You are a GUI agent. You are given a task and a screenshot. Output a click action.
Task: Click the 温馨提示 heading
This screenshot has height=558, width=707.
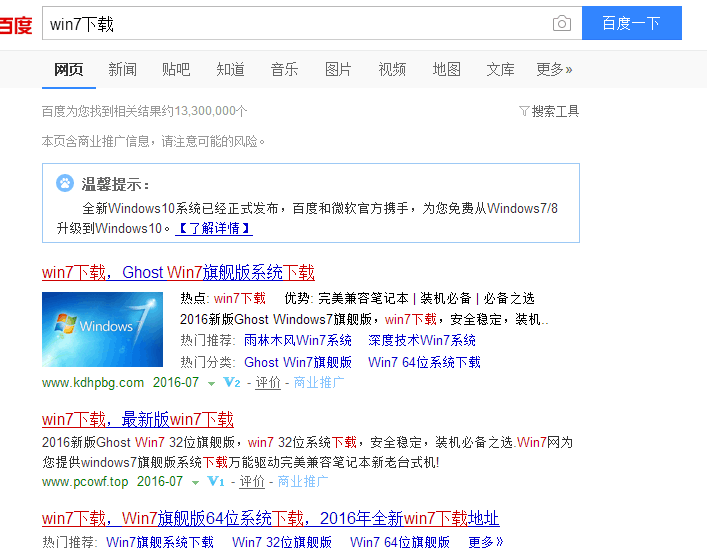(115, 184)
